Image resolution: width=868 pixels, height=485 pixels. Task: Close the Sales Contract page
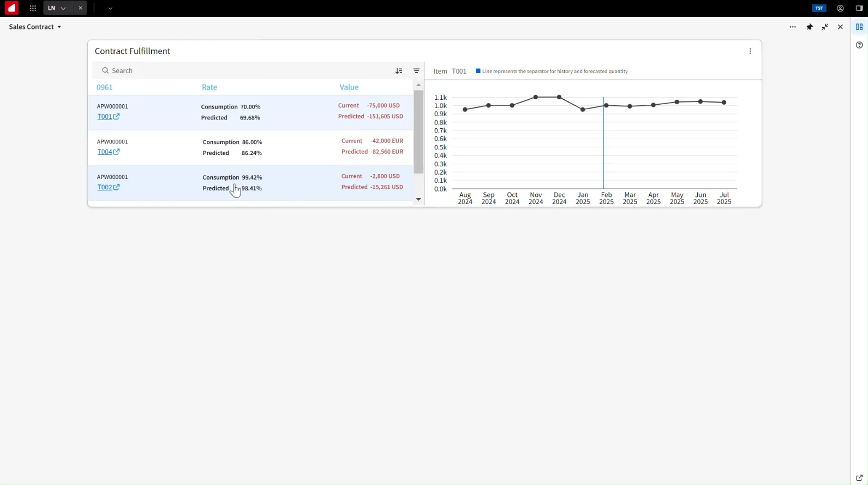(840, 27)
